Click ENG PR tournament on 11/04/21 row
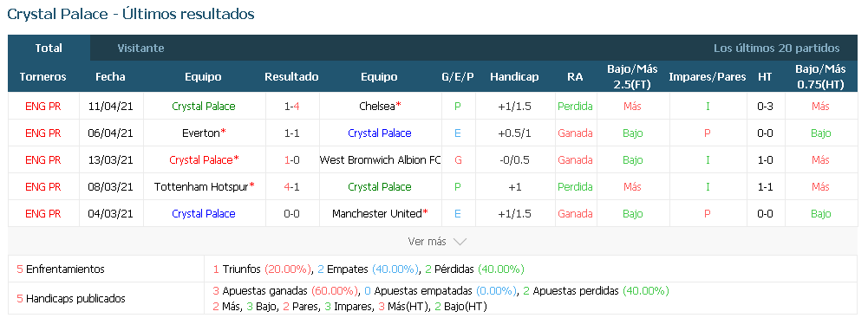The height and width of the screenshot is (318, 868). point(43,107)
